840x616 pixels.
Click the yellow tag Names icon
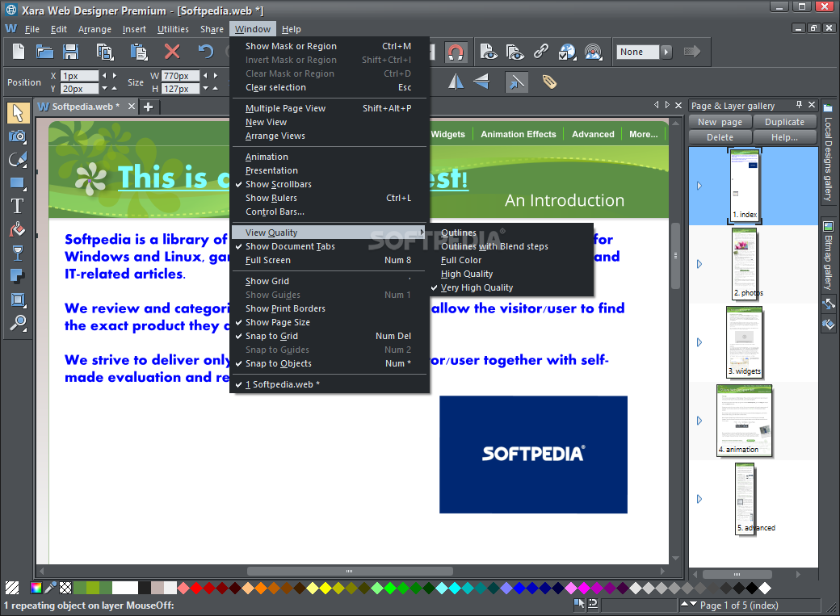tap(549, 82)
